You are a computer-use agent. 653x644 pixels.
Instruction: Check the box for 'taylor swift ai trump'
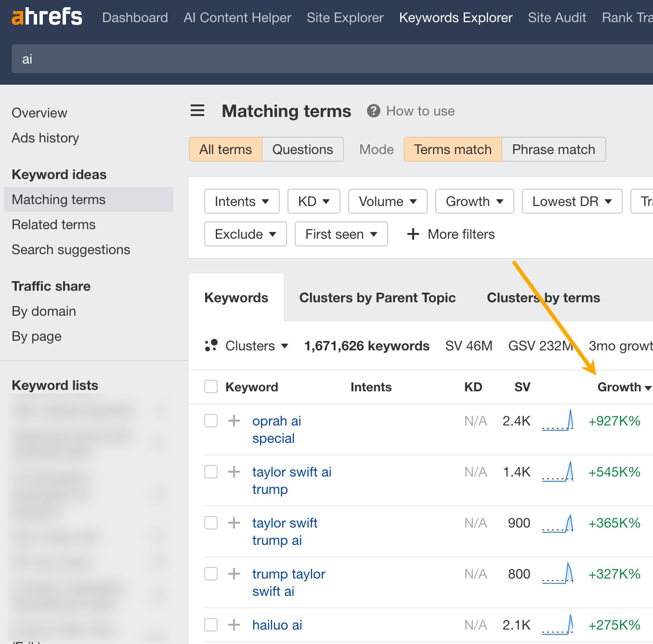pos(210,472)
